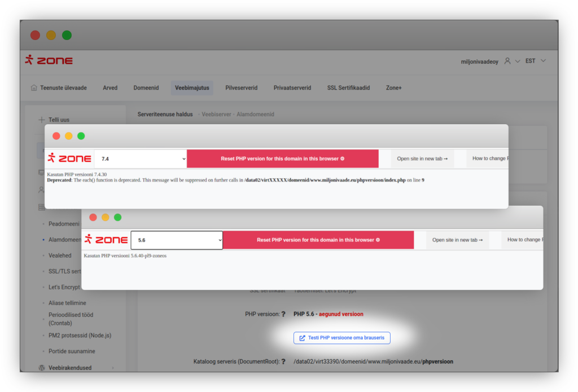
Task: Open Perioodilised tööd (Crontab)
Action: (x=71, y=319)
